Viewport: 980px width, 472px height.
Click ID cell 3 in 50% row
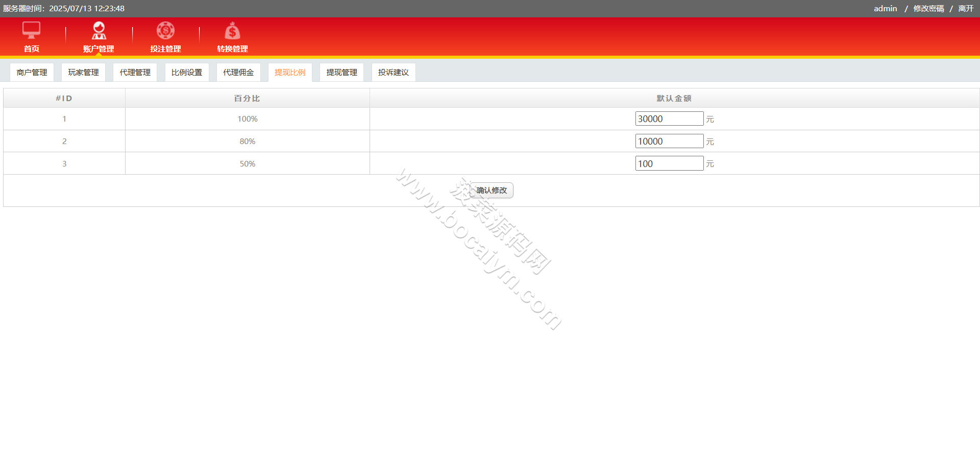[64, 164]
